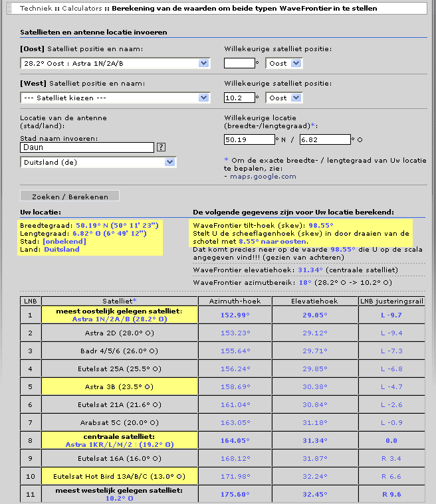Click the Astra 1N/2A/B (28.2° O) satellite entry
The image size is (436, 504).
(120, 319)
